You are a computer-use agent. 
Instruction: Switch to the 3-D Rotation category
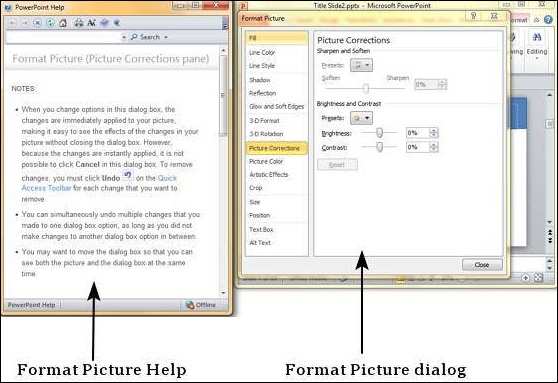click(x=276, y=134)
